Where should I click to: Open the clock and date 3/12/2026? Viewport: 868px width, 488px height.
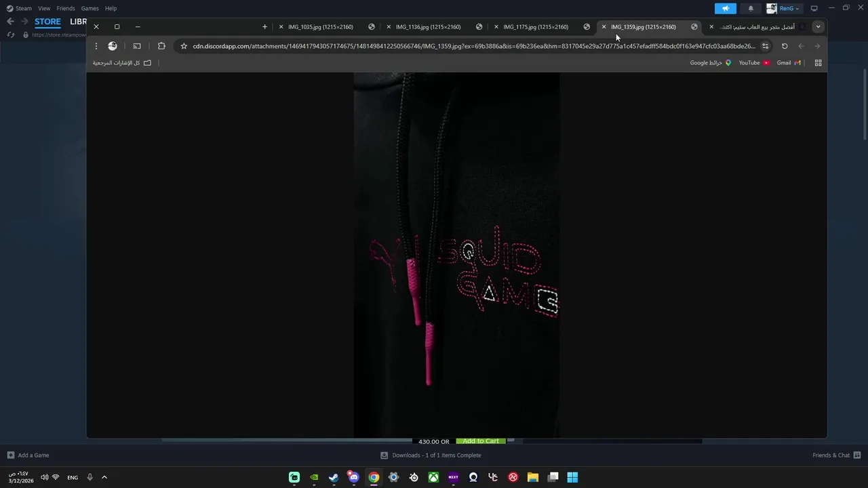coord(21,477)
